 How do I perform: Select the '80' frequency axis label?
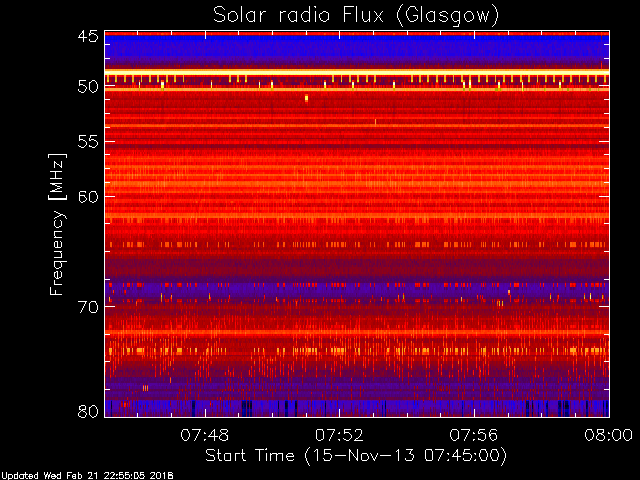tap(88, 411)
